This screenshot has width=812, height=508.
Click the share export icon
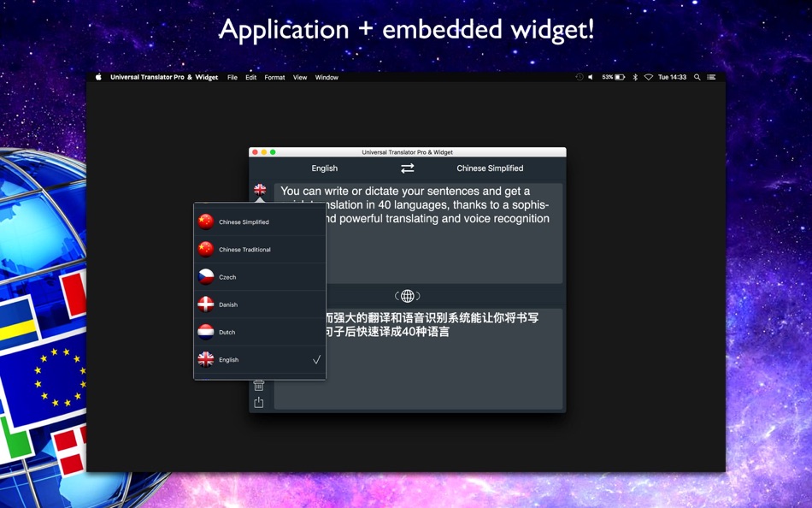259,402
